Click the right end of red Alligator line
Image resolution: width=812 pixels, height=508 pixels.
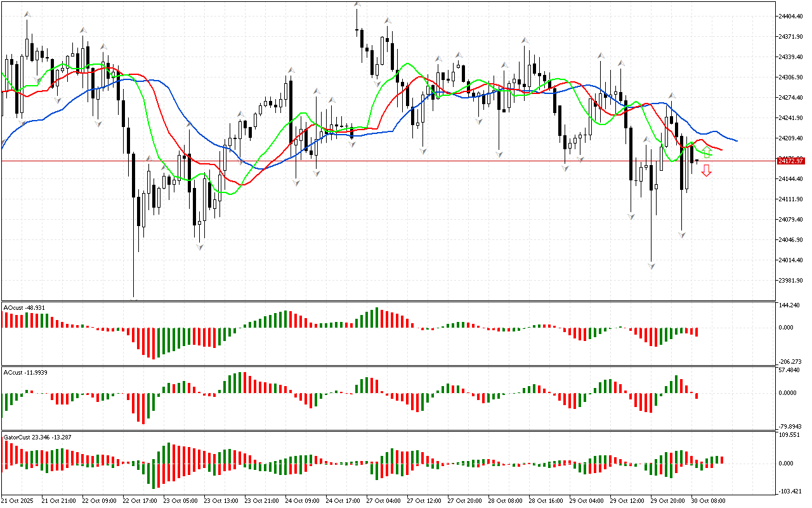[x=721, y=149]
